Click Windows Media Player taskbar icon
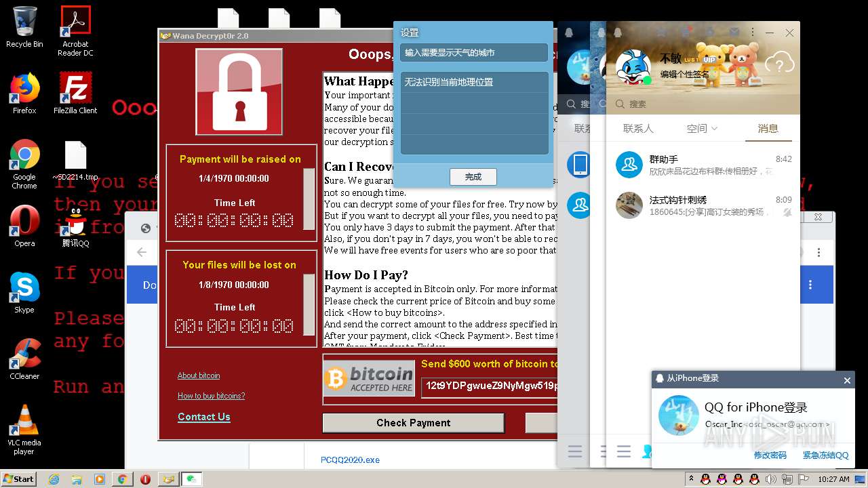Screen dimensions: 868x488 (x=99, y=479)
